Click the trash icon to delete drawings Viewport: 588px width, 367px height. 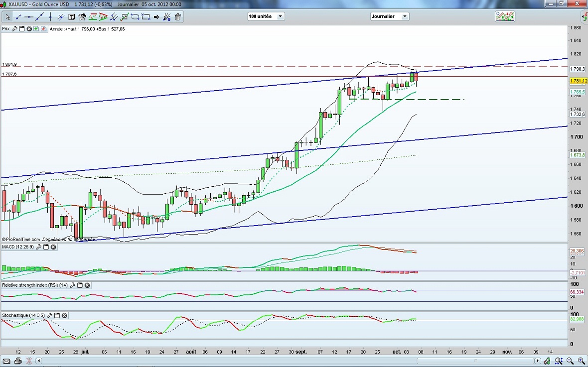click(x=178, y=16)
